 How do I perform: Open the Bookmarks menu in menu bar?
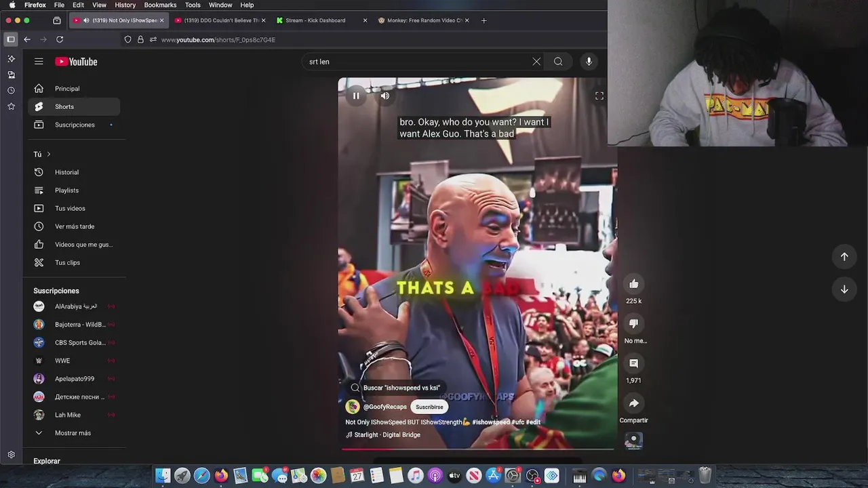(160, 5)
